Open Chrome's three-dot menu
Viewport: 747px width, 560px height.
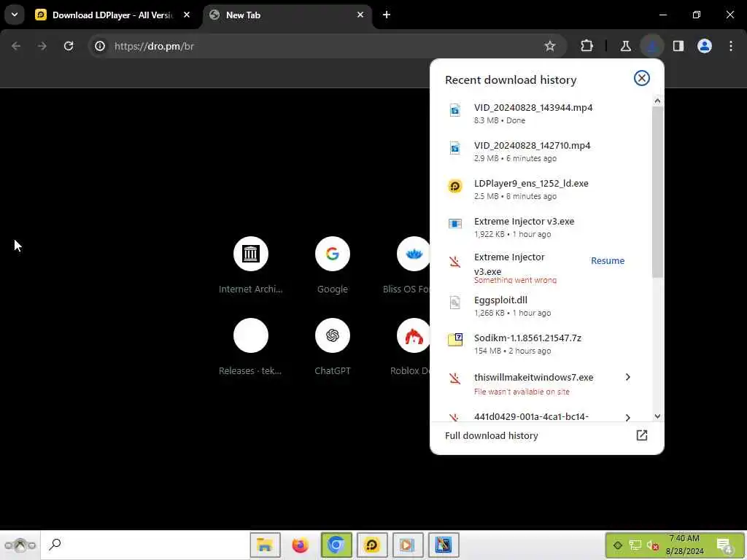[x=731, y=46]
